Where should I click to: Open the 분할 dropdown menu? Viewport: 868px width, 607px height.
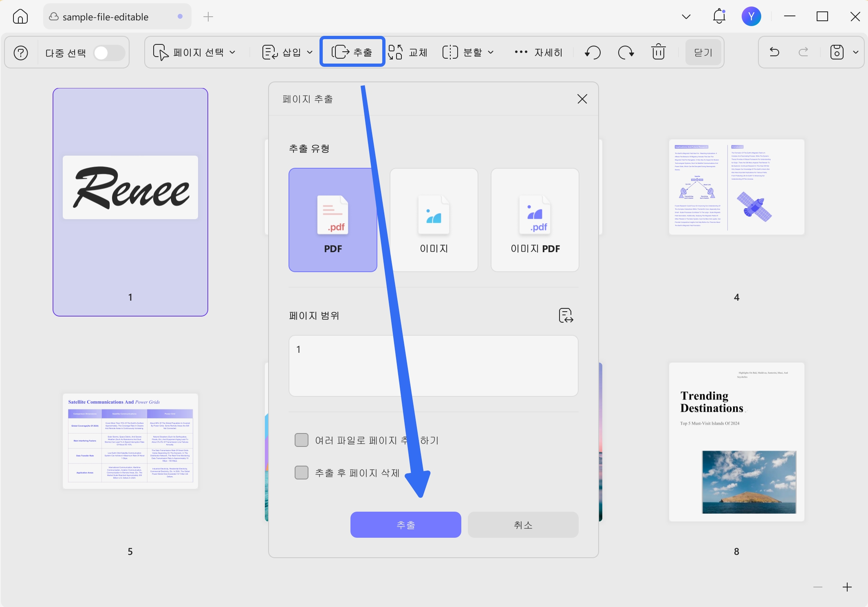point(468,53)
